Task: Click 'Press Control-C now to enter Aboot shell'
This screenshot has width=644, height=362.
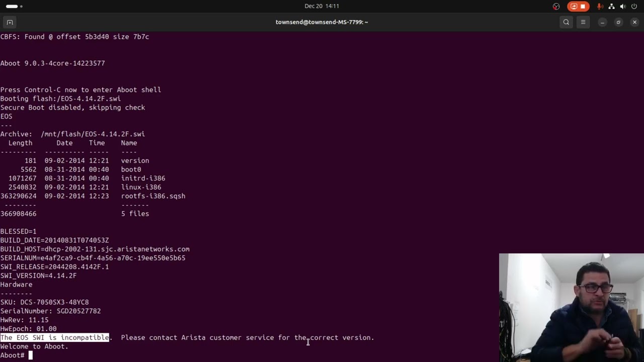Action: 80,90
